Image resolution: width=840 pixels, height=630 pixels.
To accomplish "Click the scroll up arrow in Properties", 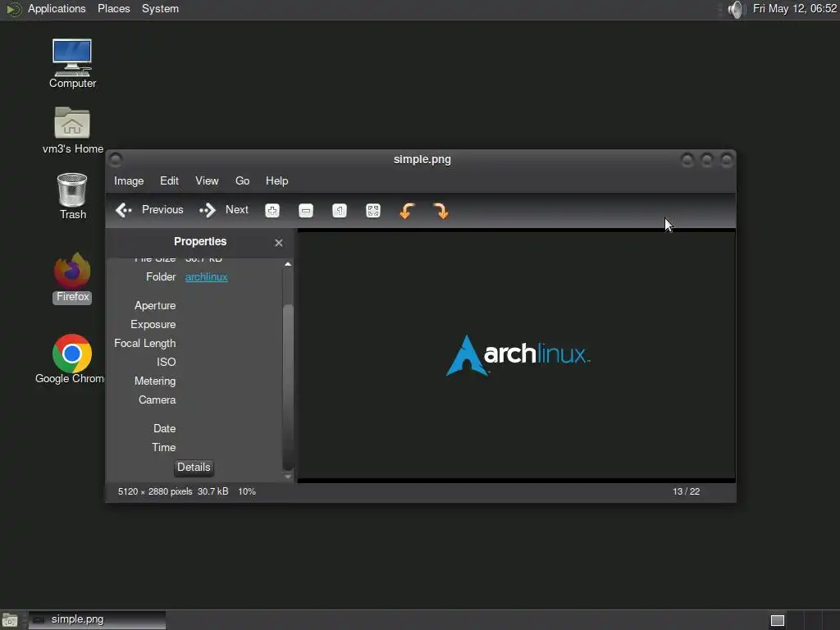I will (288, 264).
